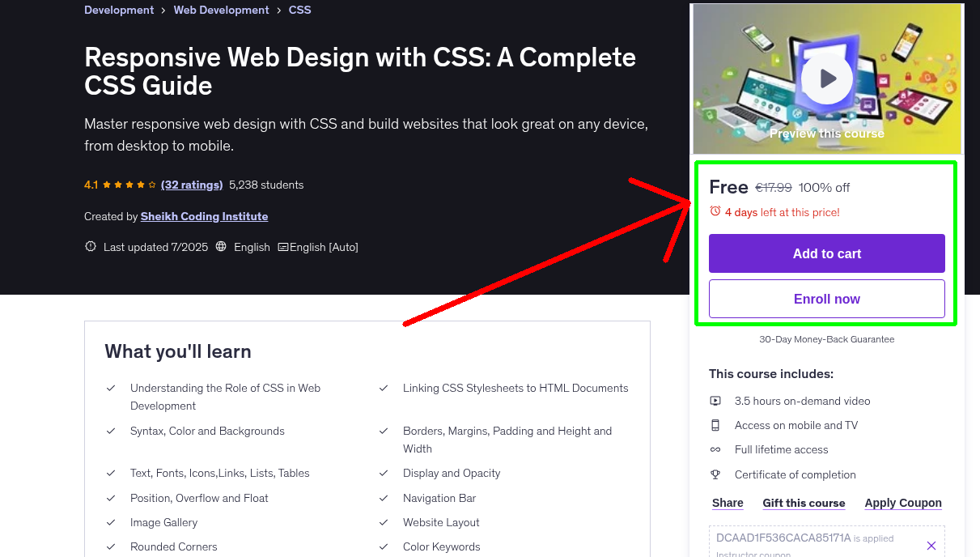This screenshot has width=980, height=557.
Task: Click the on-demand video icon
Action: [715, 401]
